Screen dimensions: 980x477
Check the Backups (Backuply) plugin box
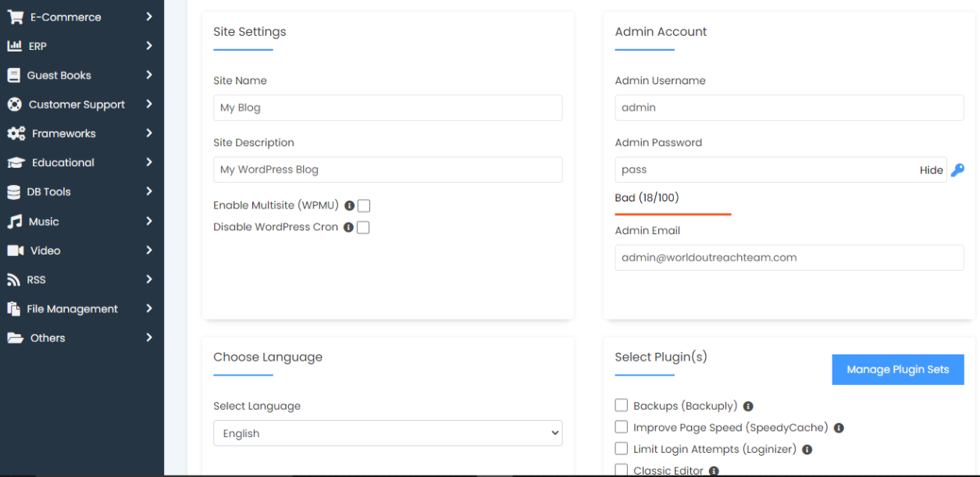coord(622,405)
